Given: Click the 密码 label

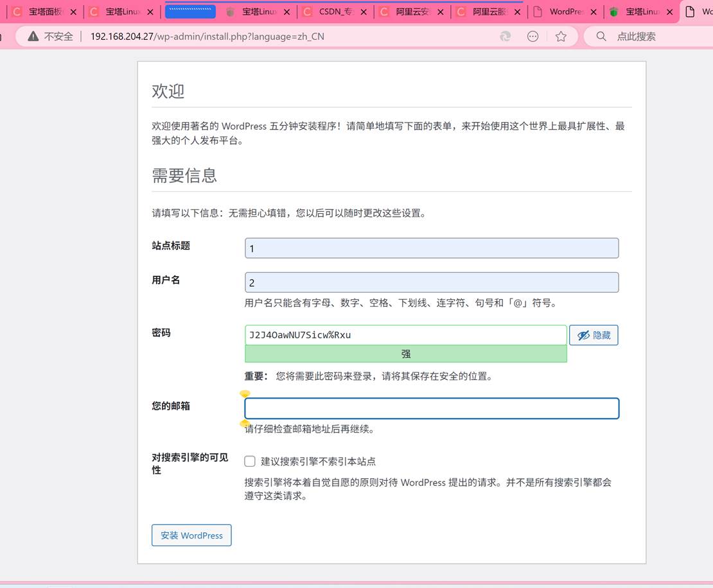Looking at the screenshot, I should (161, 333).
